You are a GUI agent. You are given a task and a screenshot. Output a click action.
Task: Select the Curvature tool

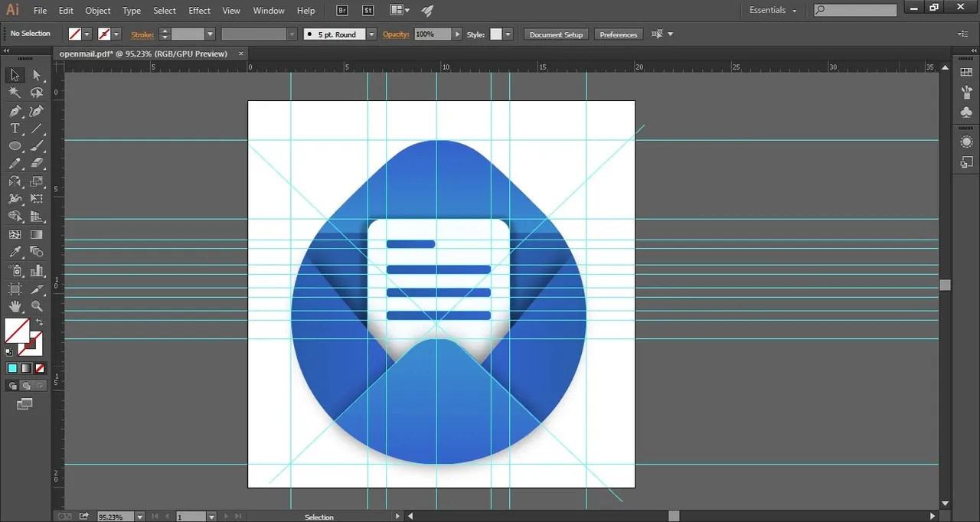37,111
